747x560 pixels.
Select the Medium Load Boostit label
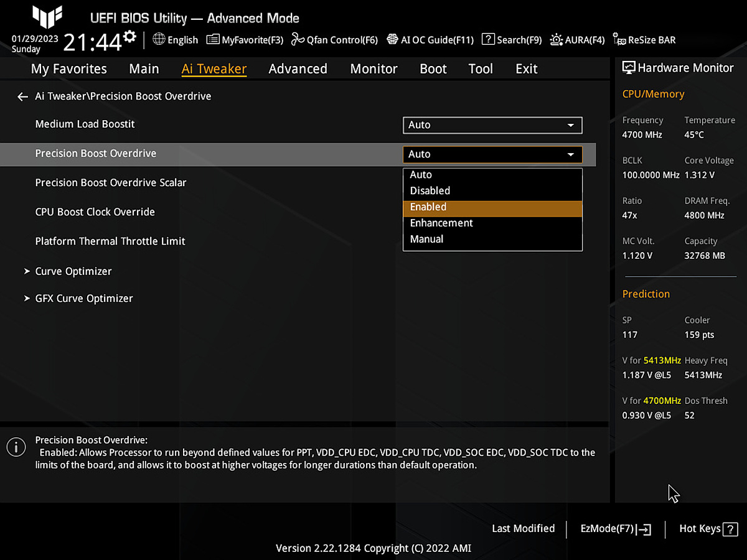tap(85, 124)
